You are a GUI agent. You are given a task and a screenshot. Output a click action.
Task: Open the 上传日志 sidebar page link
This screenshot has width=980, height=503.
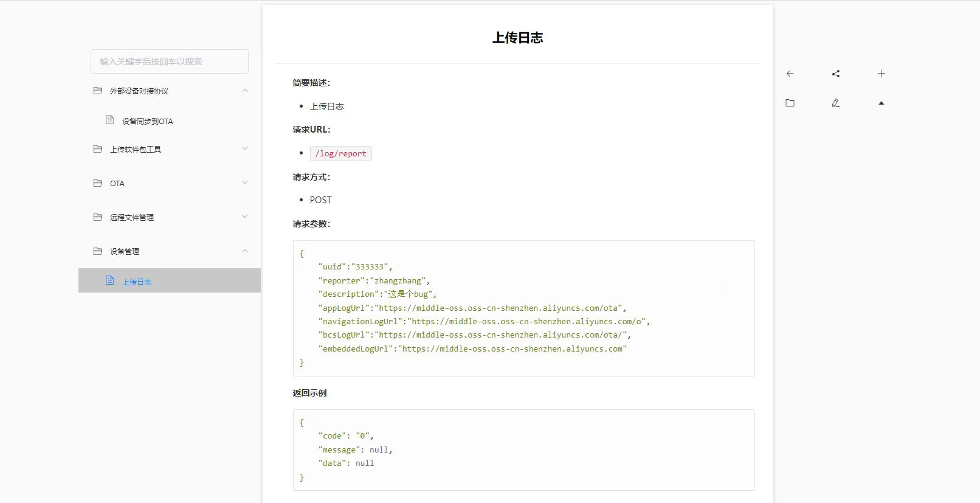137,282
